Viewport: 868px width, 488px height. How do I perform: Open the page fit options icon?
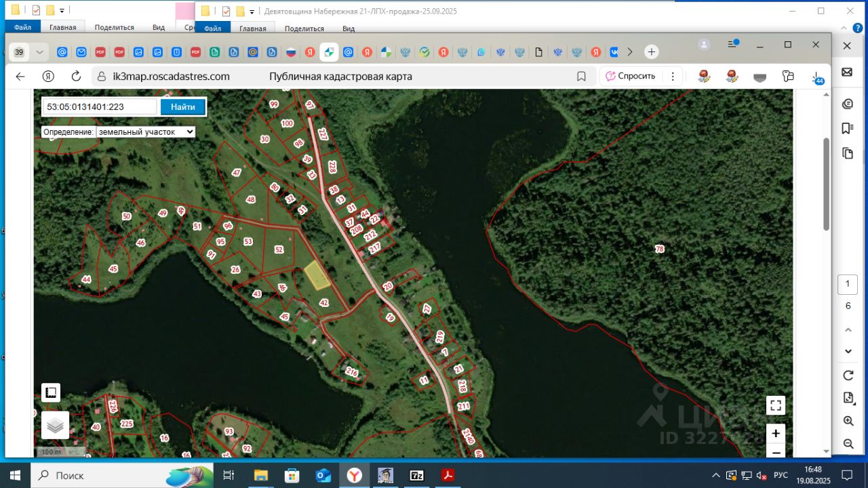[848, 398]
